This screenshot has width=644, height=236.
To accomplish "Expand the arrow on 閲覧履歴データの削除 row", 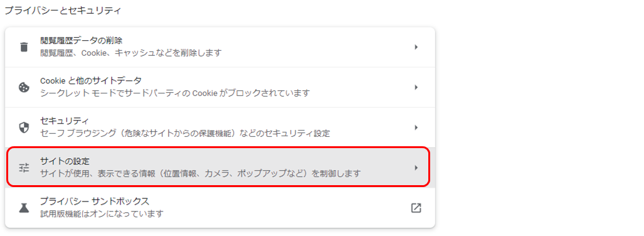I will pyautogui.click(x=416, y=47).
